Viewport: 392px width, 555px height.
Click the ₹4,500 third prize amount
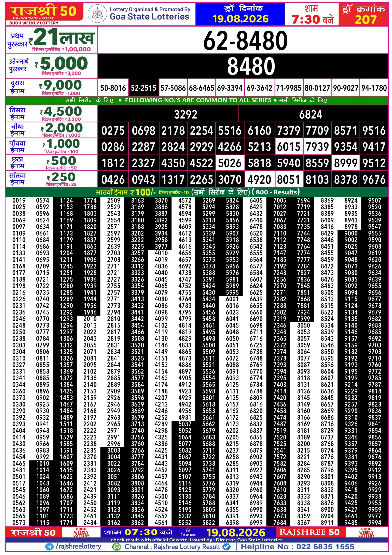coord(61,112)
